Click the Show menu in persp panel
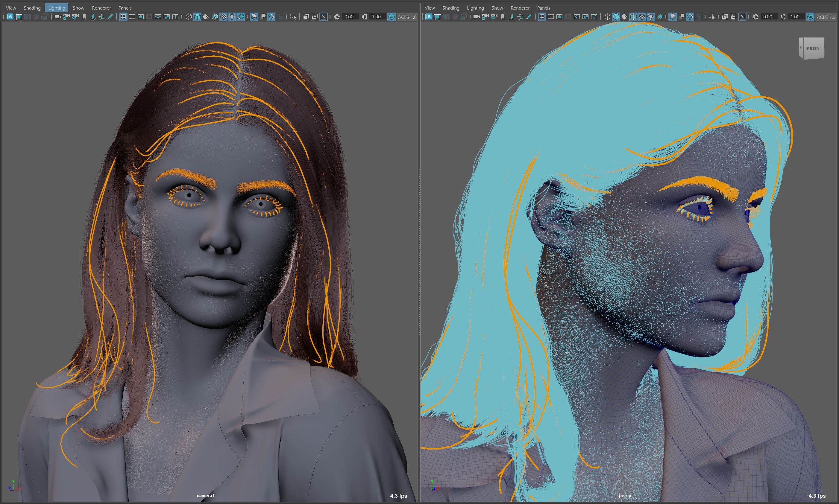839x504 pixels. point(497,7)
